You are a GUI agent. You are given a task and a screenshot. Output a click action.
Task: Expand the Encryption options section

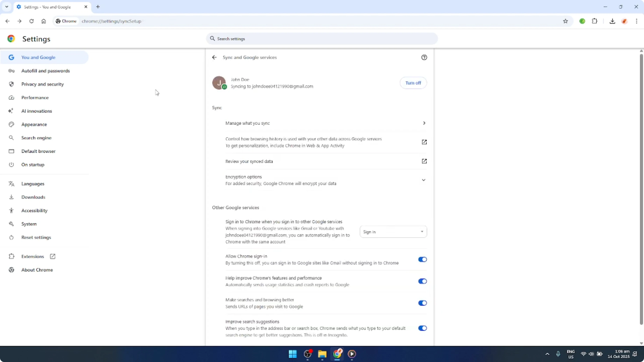pyautogui.click(x=423, y=180)
